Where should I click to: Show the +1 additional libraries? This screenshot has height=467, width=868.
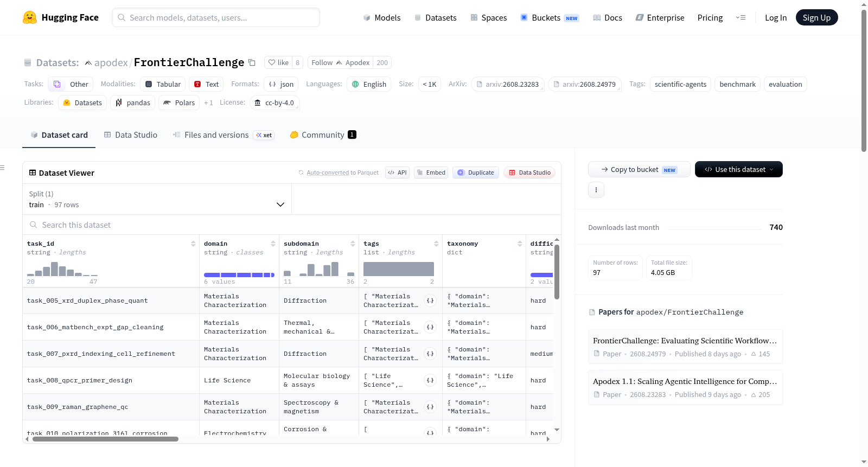pos(208,103)
